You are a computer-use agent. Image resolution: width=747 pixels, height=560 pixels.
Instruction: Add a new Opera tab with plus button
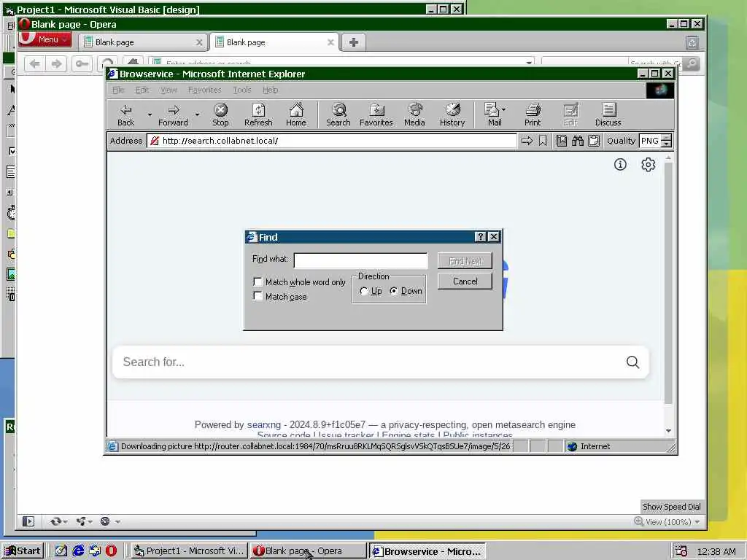pyautogui.click(x=354, y=42)
